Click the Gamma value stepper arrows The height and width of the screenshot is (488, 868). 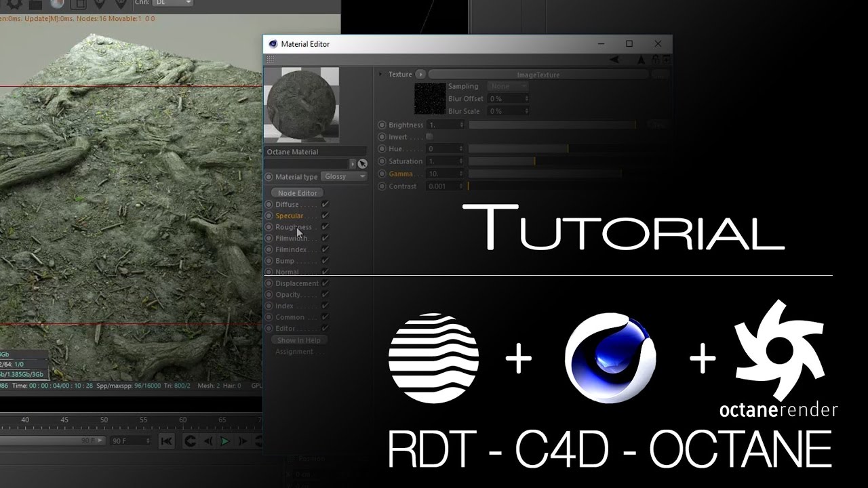(x=462, y=174)
